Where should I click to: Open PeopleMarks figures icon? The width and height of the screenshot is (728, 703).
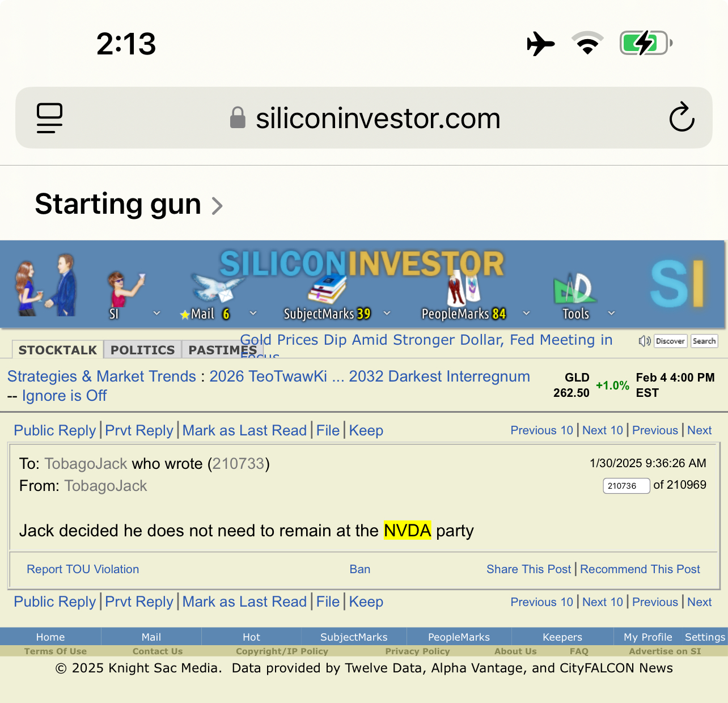[x=463, y=287]
